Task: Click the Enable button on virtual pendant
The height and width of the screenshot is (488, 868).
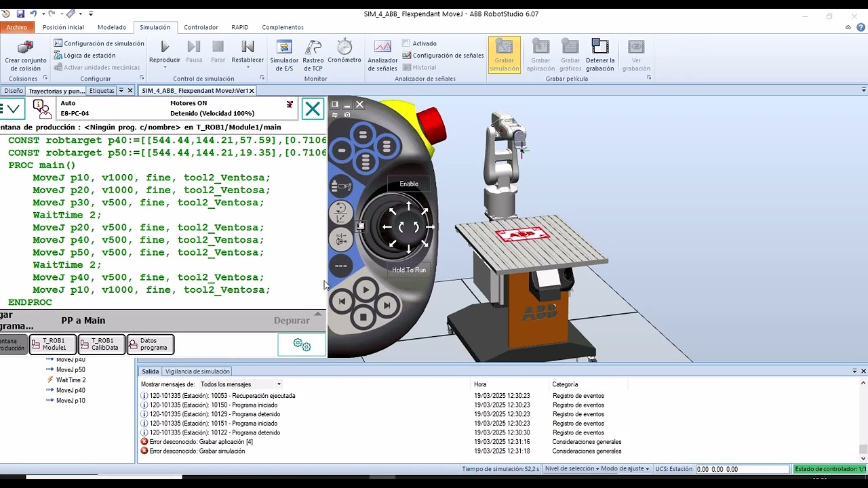Action: point(409,184)
